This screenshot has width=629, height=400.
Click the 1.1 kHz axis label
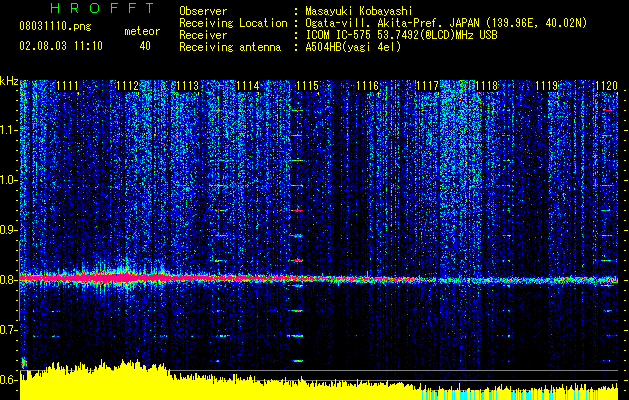click(x=9, y=130)
